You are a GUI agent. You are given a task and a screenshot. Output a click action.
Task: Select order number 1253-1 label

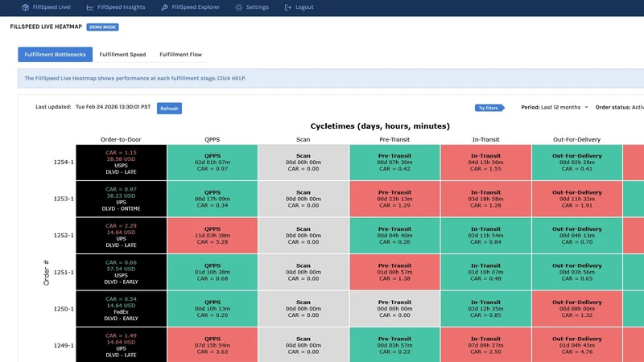[64, 199]
